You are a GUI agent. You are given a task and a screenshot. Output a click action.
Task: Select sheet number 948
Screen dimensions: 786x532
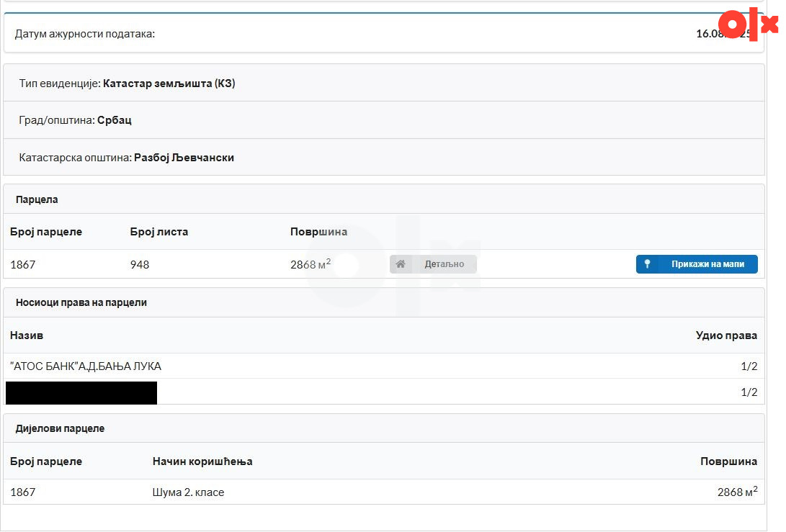coord(140,264)
